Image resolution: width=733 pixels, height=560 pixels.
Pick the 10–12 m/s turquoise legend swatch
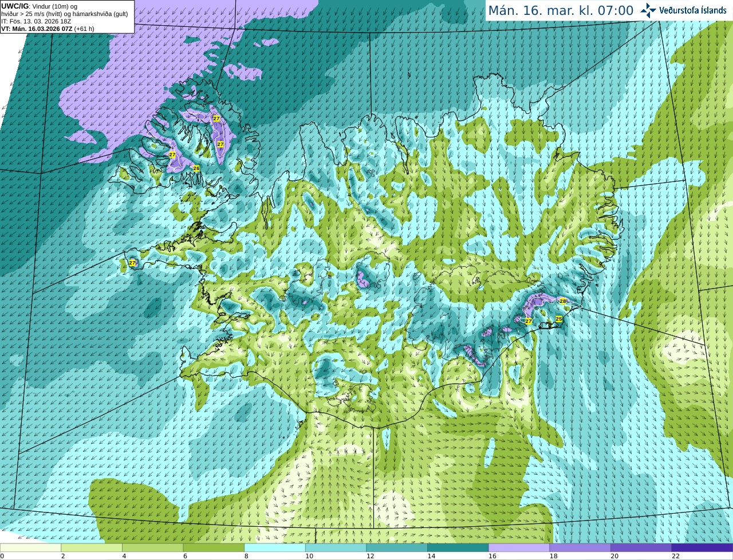(x=336, y=547)
